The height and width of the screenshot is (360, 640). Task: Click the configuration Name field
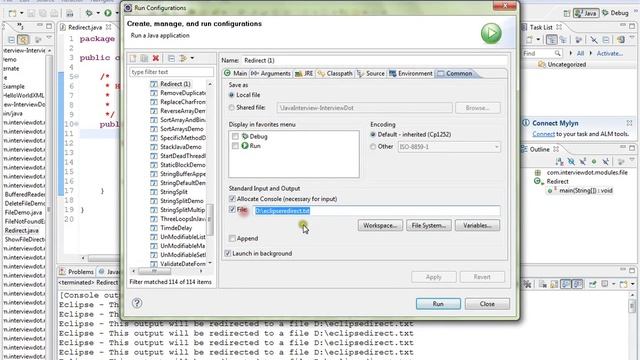point(375,60)
